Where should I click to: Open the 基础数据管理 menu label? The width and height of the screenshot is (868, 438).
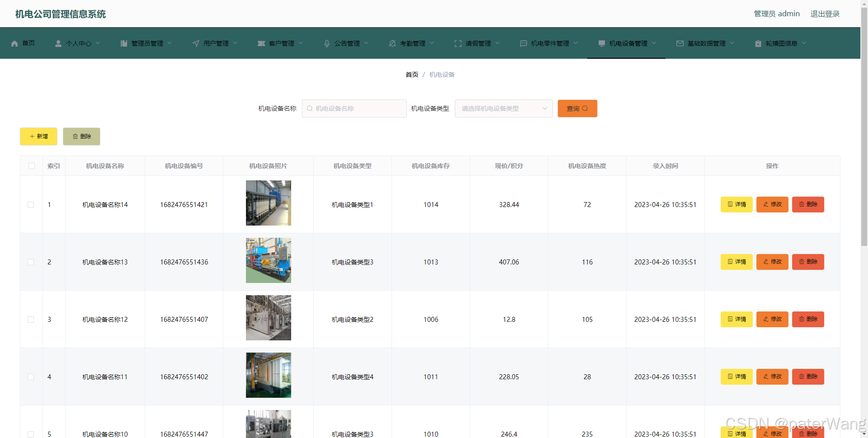click(707, 43)
